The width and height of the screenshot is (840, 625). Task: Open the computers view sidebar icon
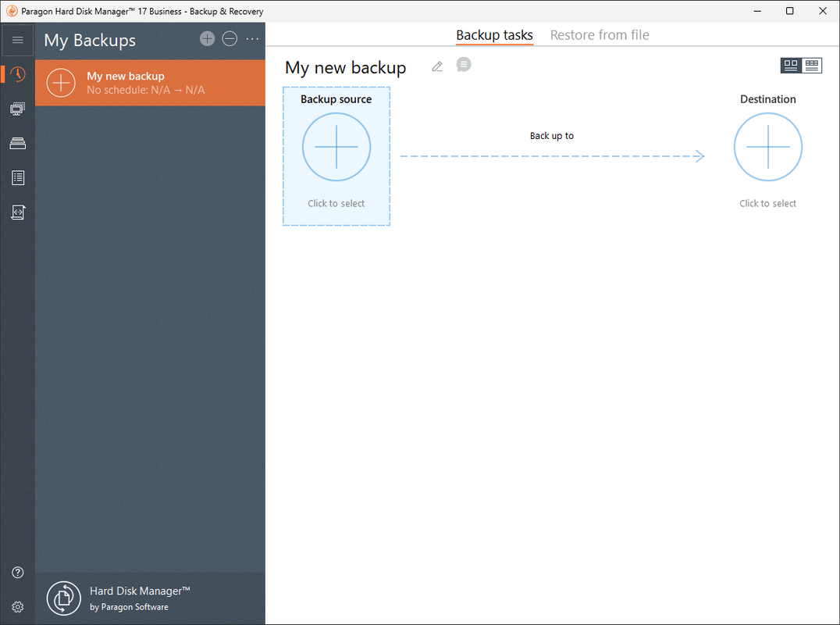18,109
